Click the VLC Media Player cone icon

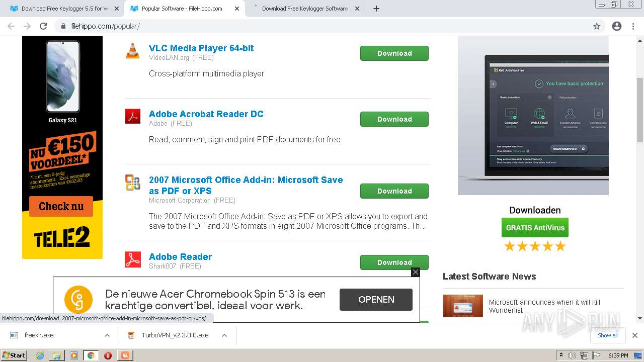(132, 51)
